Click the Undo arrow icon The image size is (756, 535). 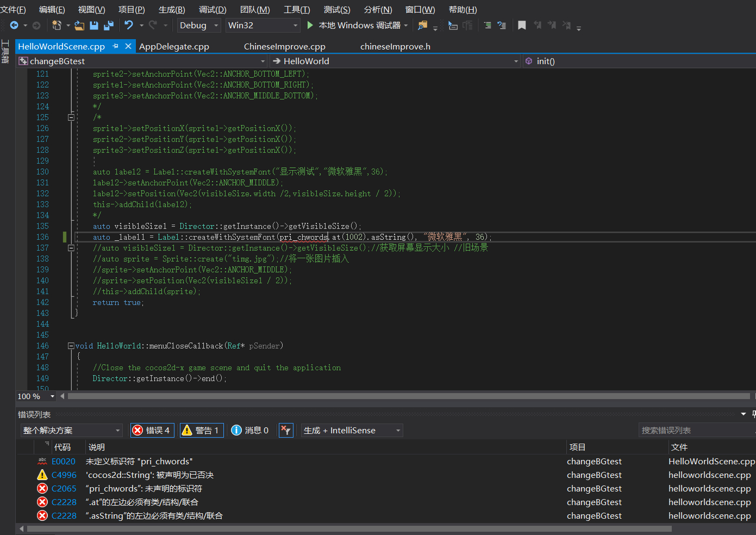(x=129, y=25)
